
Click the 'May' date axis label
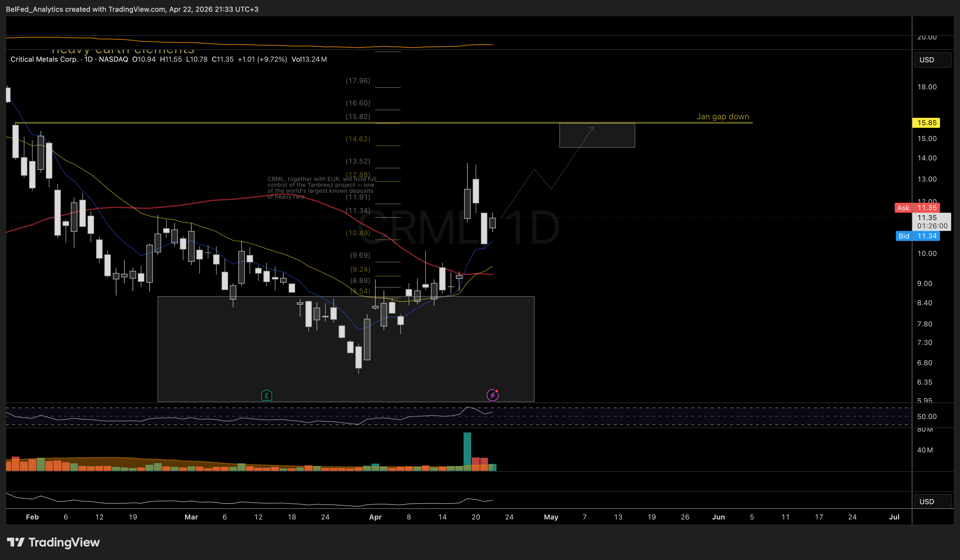[551, 517]
